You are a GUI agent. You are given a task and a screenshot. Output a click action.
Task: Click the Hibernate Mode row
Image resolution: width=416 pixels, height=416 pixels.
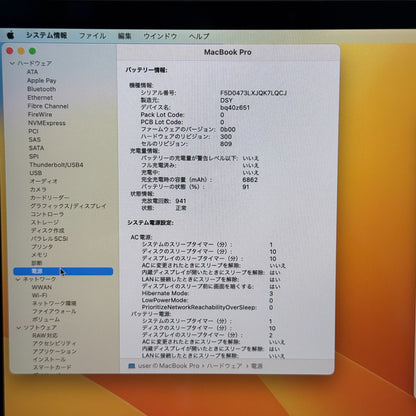click(x=207, y=294)
